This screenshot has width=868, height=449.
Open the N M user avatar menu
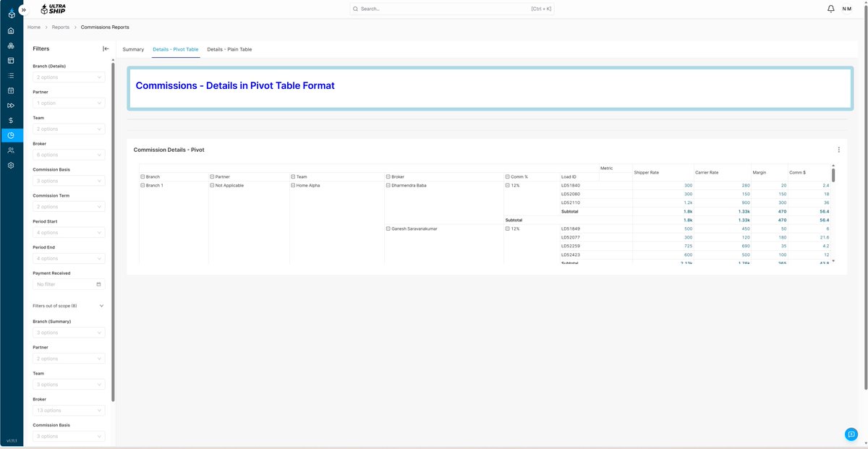click(846, 9)
